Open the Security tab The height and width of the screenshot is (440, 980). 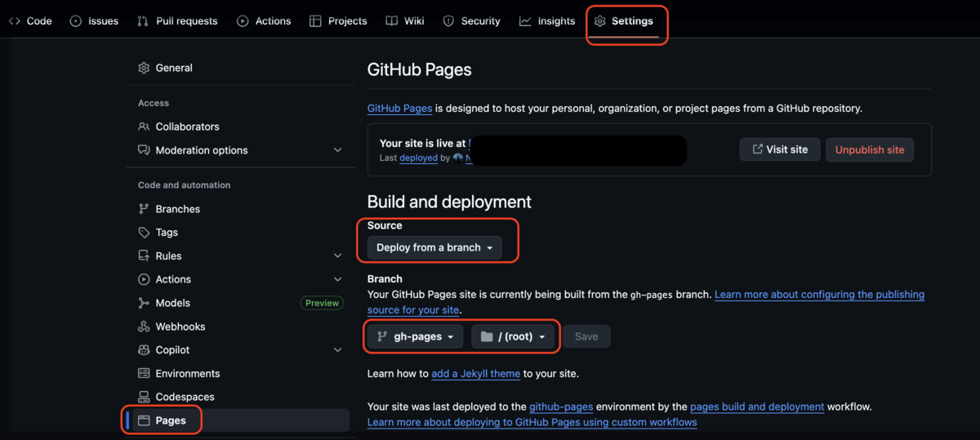471,21
